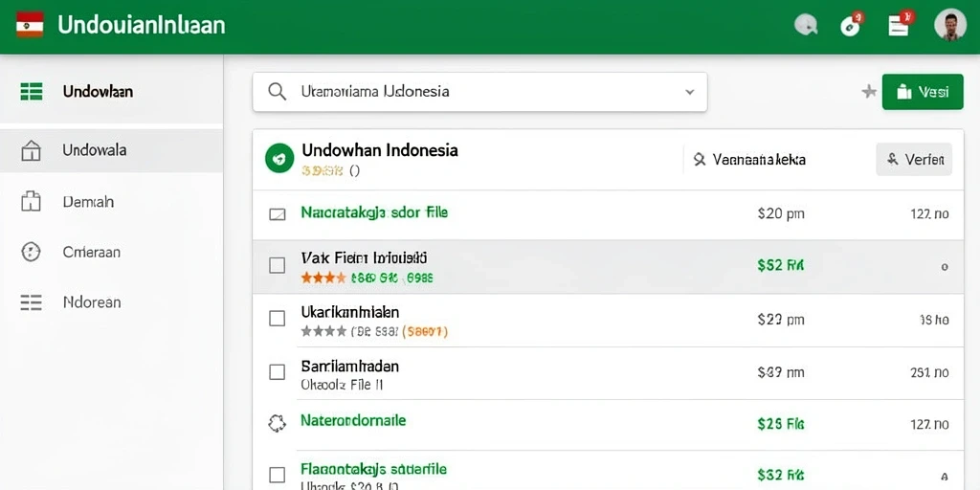This screenshot has width=980, height=490.
Task: Select Undowala in the sidebar
Action: coord(111,150)
